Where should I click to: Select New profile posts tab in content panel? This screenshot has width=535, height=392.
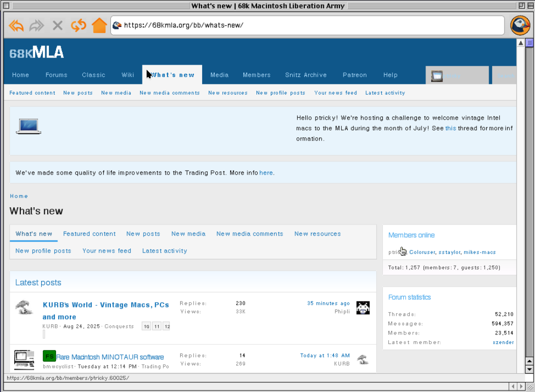(43, 251)
